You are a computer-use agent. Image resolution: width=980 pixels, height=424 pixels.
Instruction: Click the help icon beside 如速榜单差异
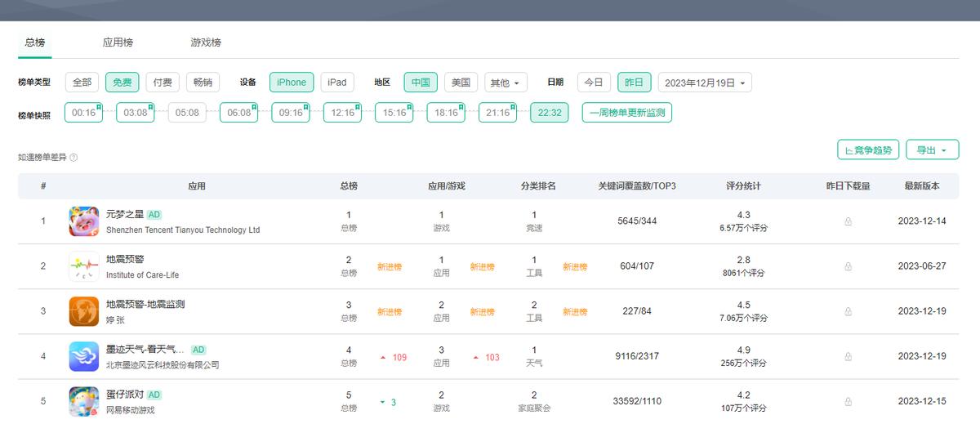pyautogui.click(x=73, y=158)
